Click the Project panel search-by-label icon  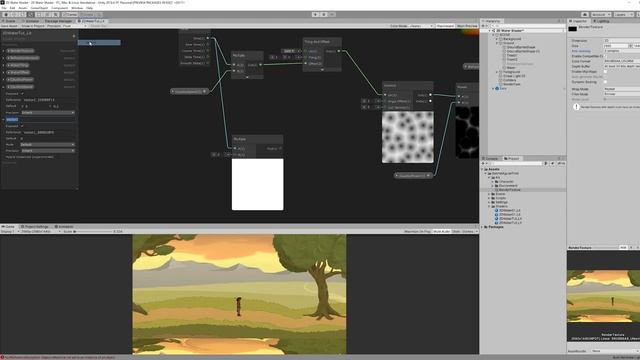tap(552, 163)
